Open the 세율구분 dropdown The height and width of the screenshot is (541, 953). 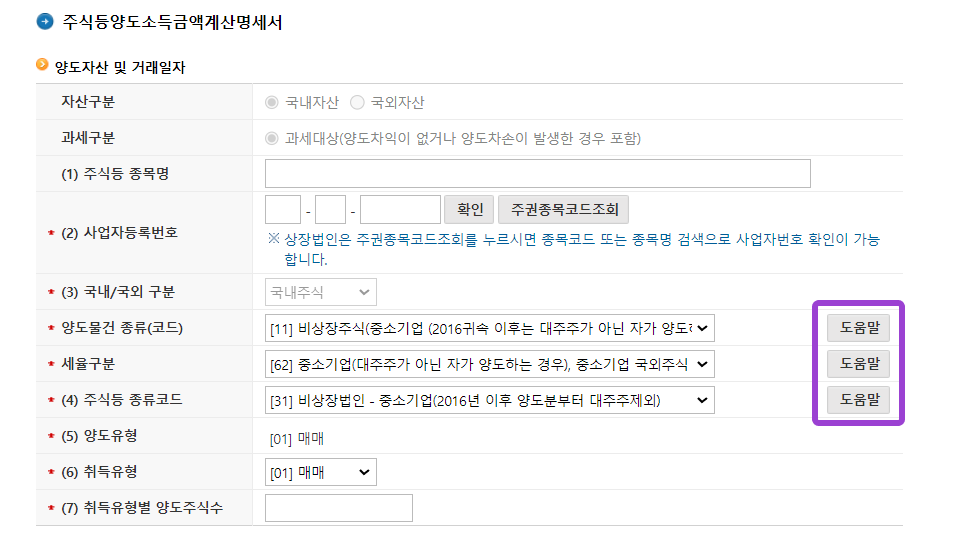point(490,364)
